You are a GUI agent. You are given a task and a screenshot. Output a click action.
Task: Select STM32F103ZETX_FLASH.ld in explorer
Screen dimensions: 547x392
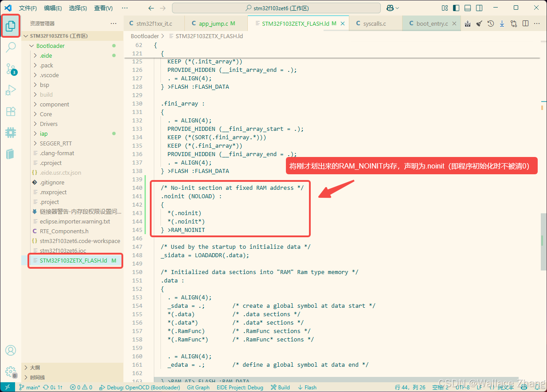point(72,260)
